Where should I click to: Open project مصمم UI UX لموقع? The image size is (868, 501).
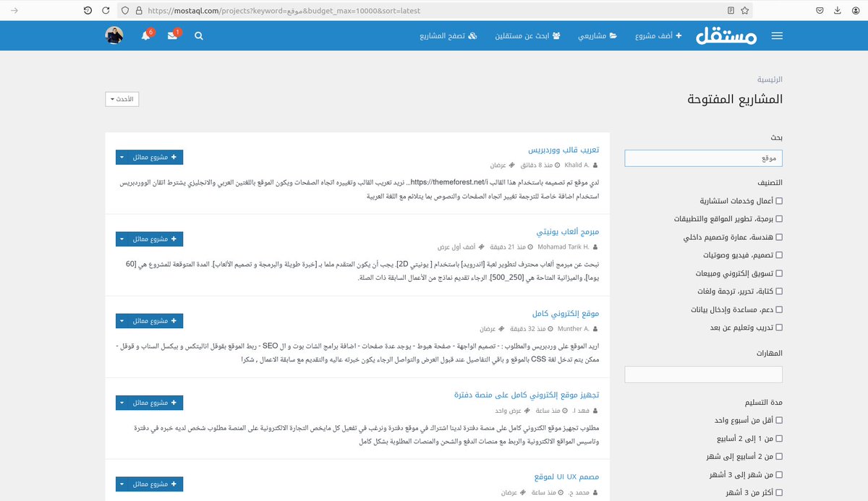[567, 477]
